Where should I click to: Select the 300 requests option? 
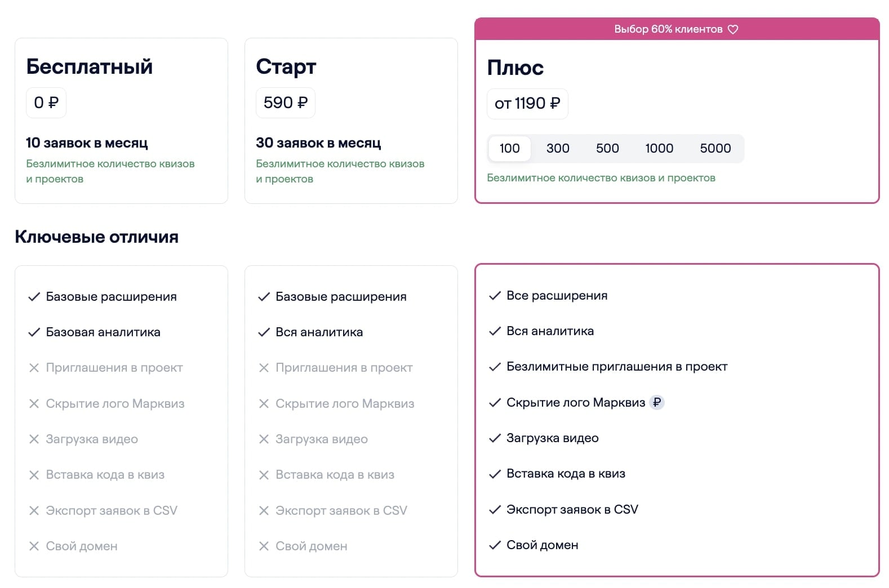click(558, 149)
